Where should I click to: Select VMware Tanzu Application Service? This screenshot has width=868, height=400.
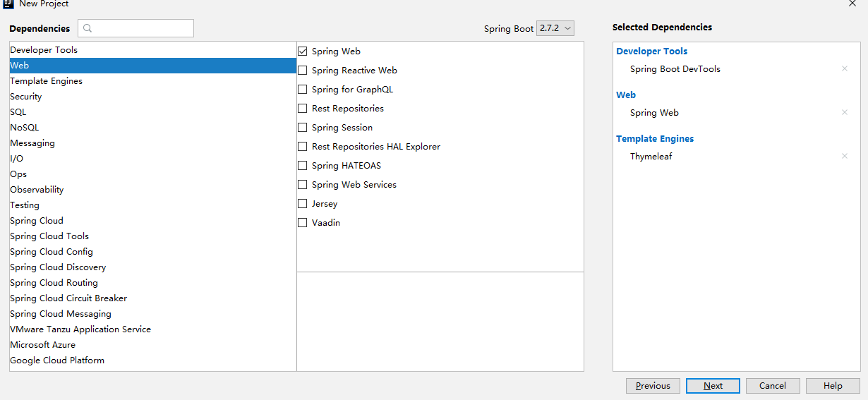152,329
